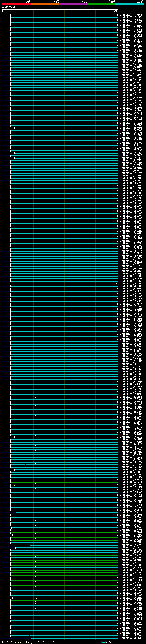Click the green ~80% identity legend segment
The height and width of the screenshot is (644, 146).
pyautogui.click(x=101, y=4)
